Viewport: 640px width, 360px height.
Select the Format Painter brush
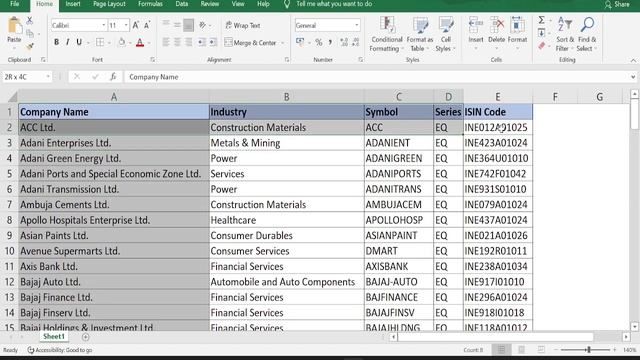[29, 47]
